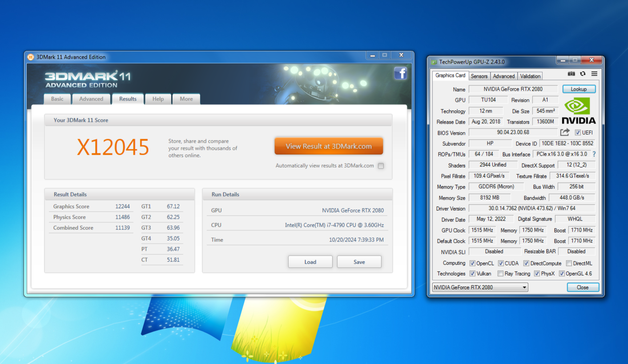This screenshot has height=364, width=628.
Task: Click View Result at 3DMark.com button
Action: click(329, 146)
